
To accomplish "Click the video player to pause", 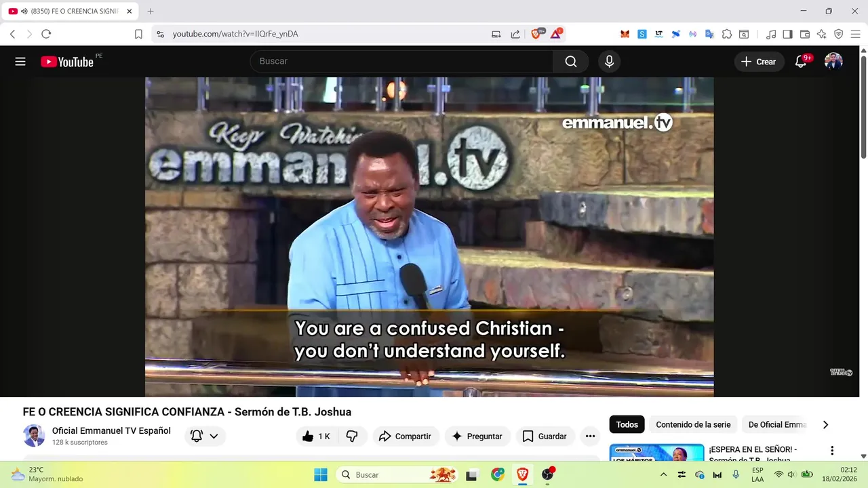I will [x=429, y=237].
